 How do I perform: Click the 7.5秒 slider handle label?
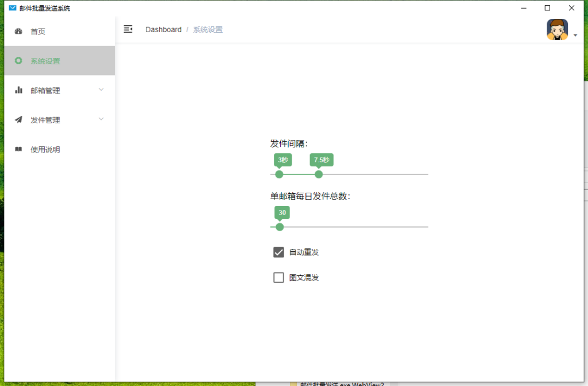321,160
